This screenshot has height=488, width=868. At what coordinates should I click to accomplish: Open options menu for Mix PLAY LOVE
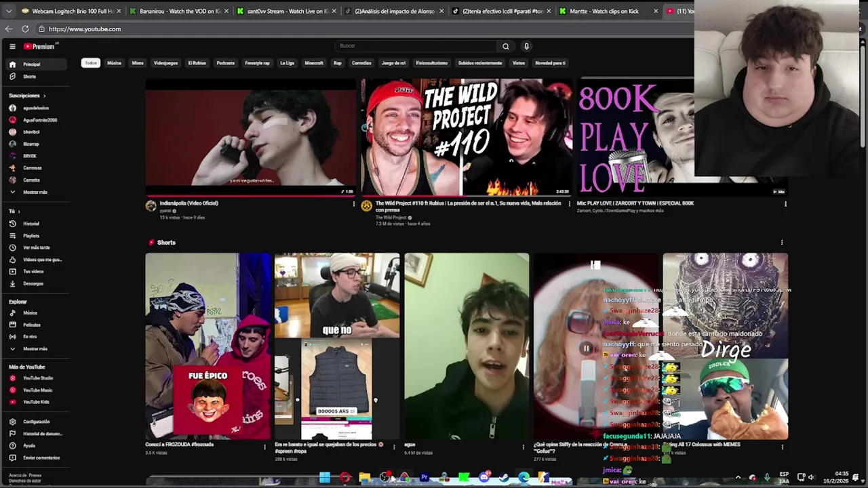785,204
